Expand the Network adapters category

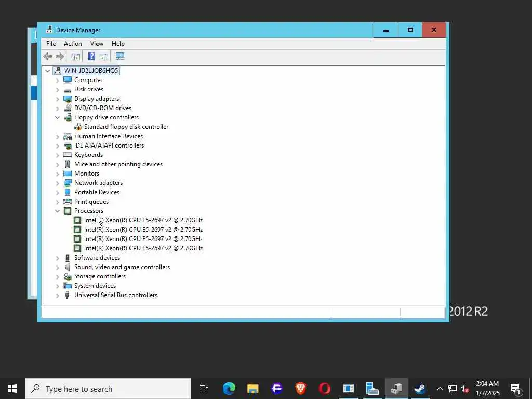tap(57, 183)
